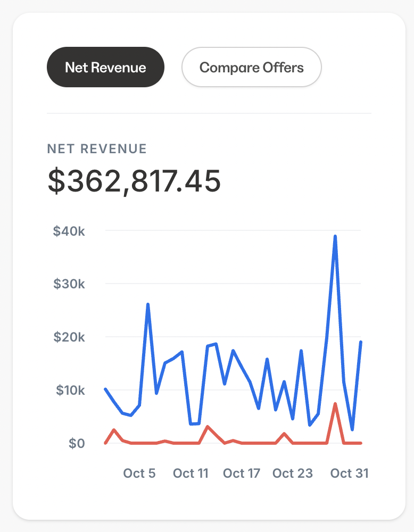Click the $30k y-axis label

[x=69, y=284]
